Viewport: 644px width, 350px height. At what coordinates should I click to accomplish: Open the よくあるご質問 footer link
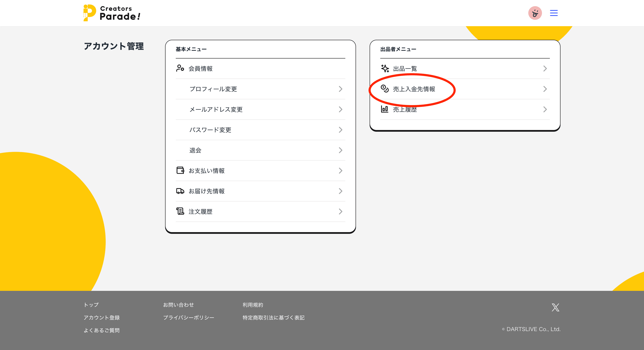(102, 330)
